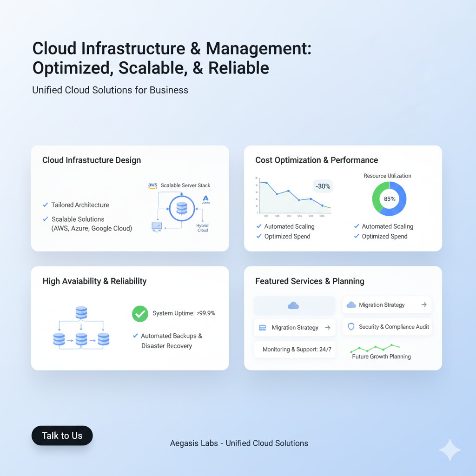Image resolution: width=476 pixels, height=476 pixels.
Task: Click the green System Uptime checkmark icon
Action: coord(140,314)
